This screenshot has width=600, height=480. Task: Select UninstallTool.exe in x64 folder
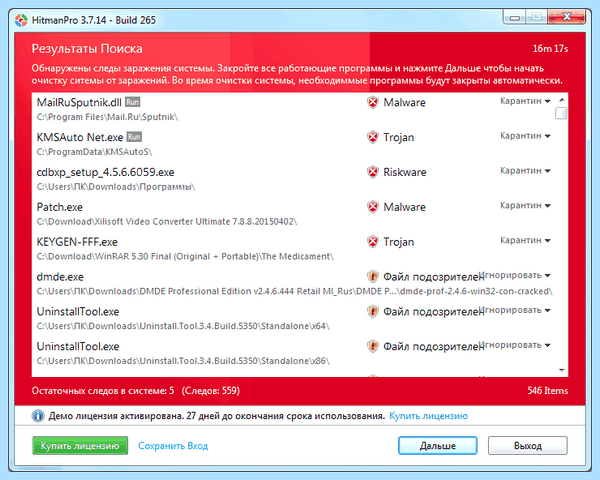[78, 312]
